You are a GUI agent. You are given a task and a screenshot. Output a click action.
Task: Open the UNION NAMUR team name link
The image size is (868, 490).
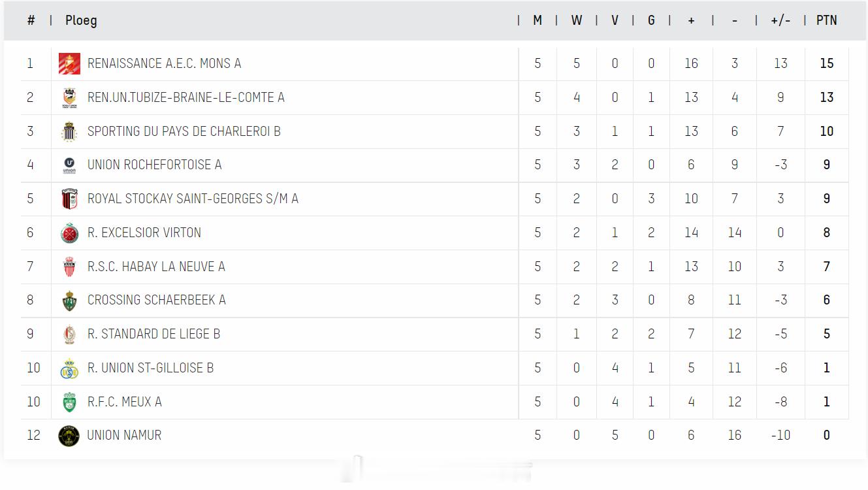click(x=124, y=435)
